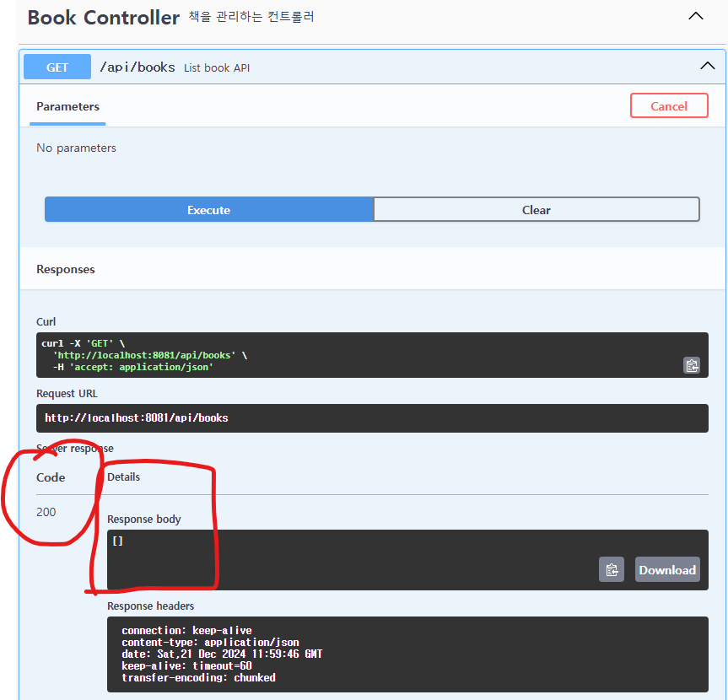This screenshot has height=700, width=728.
Task: Execute the List book API request
Action: point(209,210)
